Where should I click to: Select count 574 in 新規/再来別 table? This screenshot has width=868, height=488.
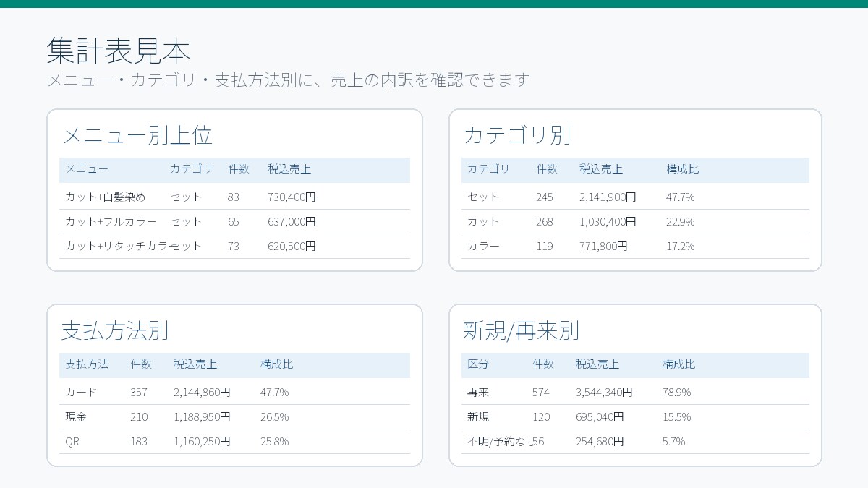tap(541, 392)
